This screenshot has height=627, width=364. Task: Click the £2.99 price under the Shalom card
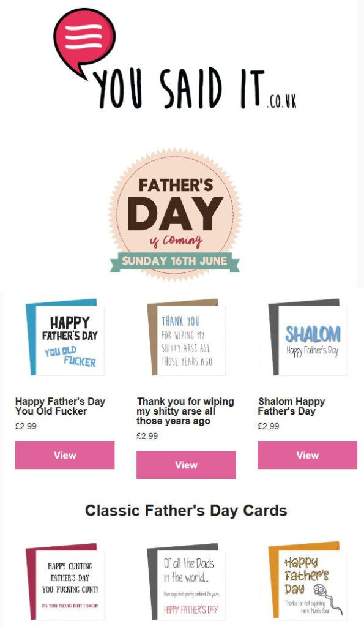coord(269,426)
